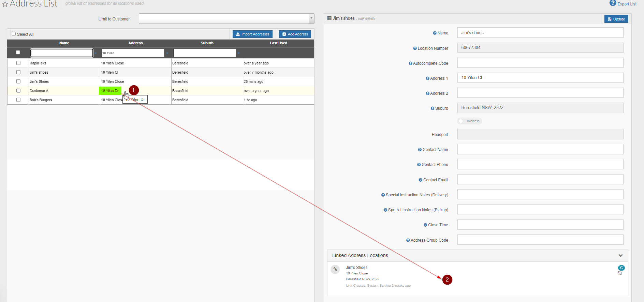Sort by Suburb column header

point(207,43)
